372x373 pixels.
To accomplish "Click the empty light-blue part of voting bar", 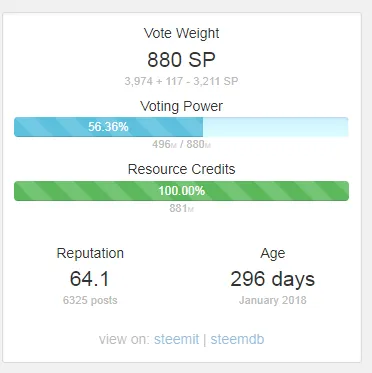I will point(276,127).
